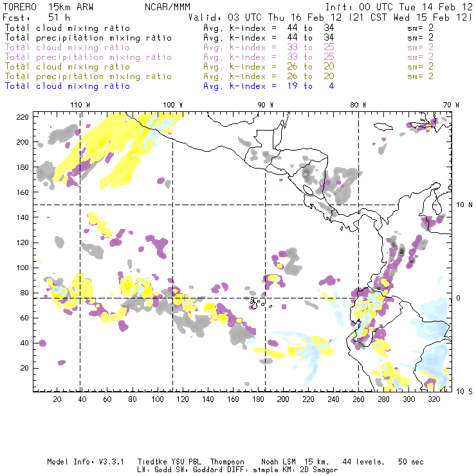Click the 'YSU PBL' scheme label
The image size is (476, 476).
point(186,462)
